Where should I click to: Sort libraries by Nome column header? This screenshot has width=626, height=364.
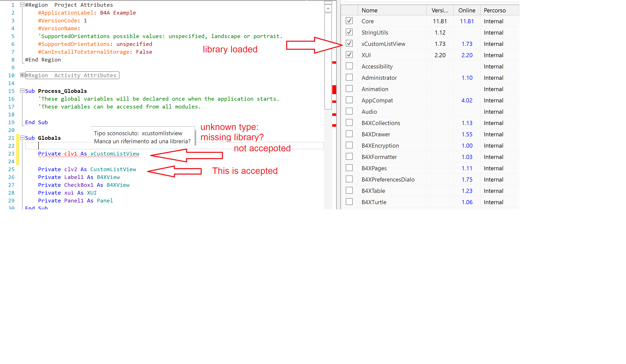[369, 10]
